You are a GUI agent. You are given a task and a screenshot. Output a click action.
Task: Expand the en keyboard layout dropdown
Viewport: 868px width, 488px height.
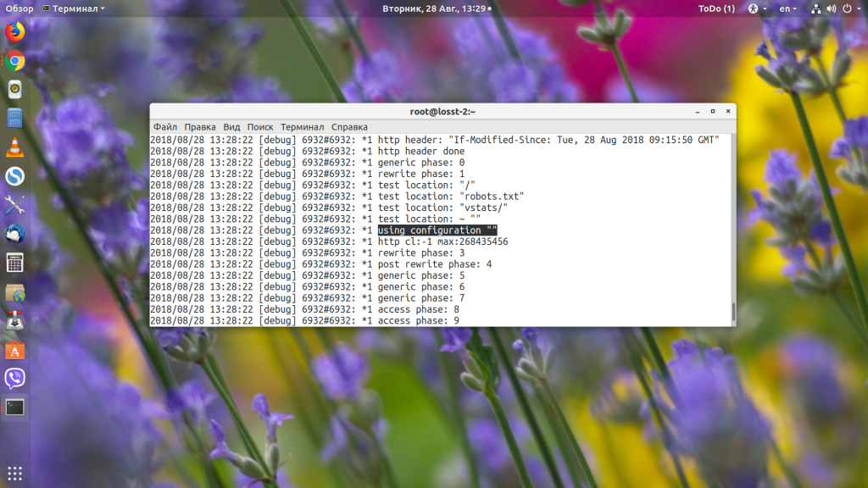pyautogui.click(x=788, y=8)
